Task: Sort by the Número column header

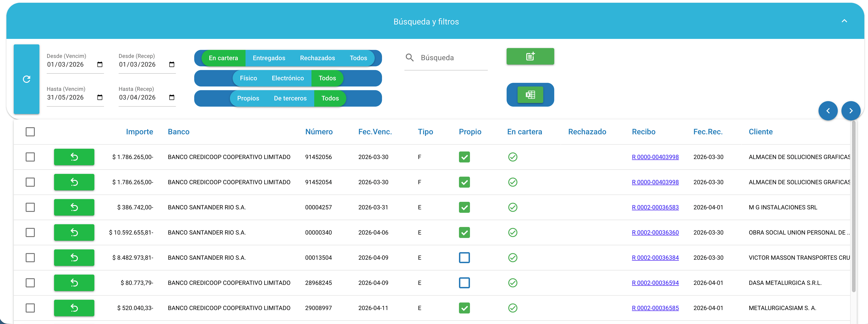Action: (x=319, y=132)
